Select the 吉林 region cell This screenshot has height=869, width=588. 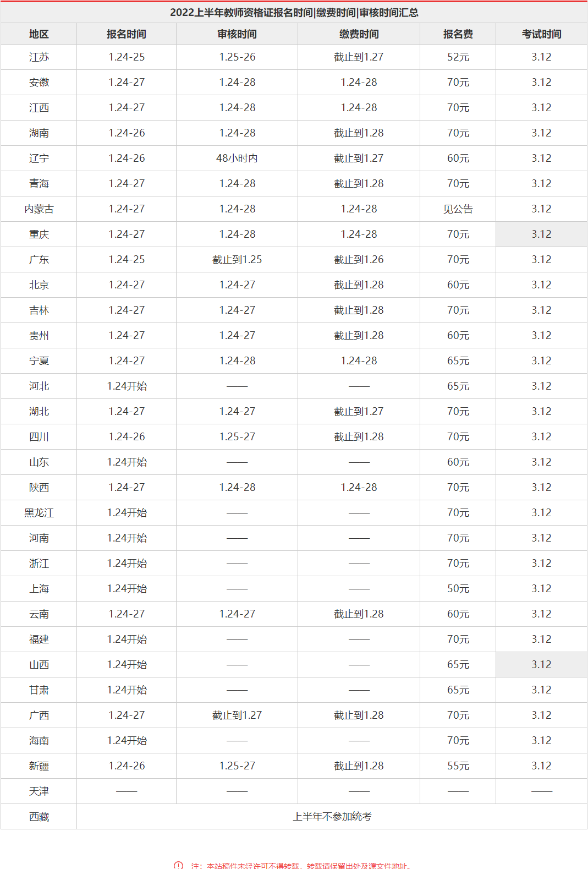(x=39, y=310)
